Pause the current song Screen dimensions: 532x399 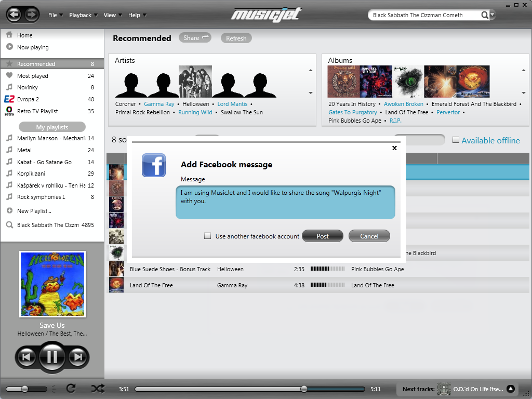(x=52, y=357)
